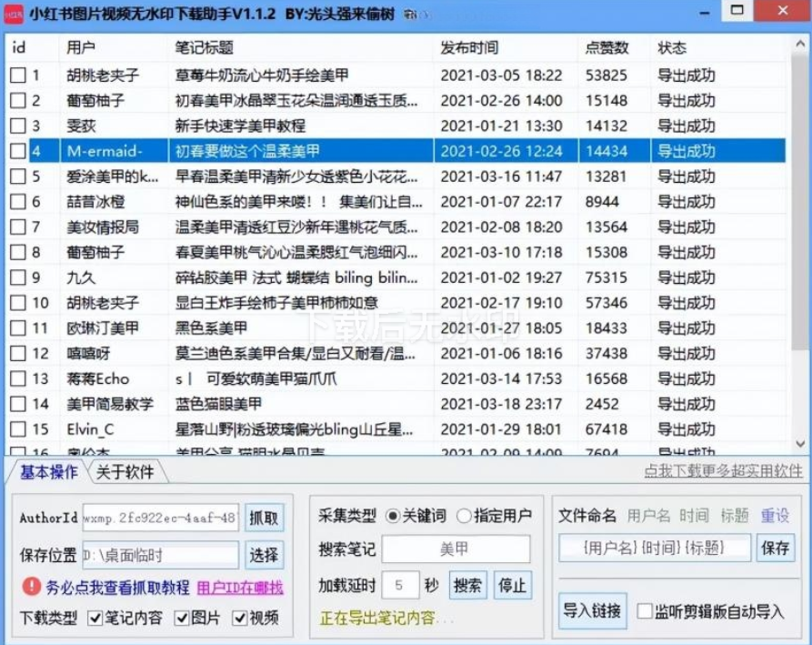This screenshot has width=812, height=645.
Task: Sort by the 点赞数 column header
Action: point(614,47)
